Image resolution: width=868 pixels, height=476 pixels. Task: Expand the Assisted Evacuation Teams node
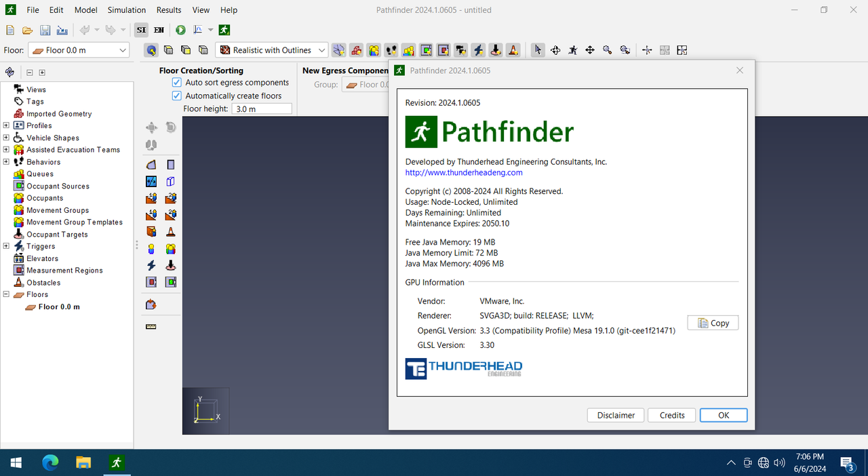pyautogui.click(x=6, y=150)
